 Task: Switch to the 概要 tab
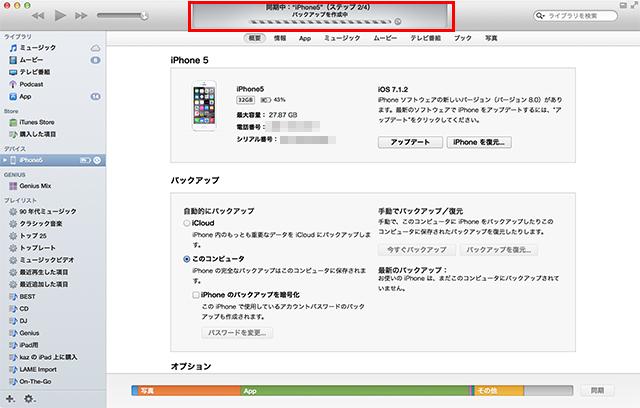click(x=255, y=38)
